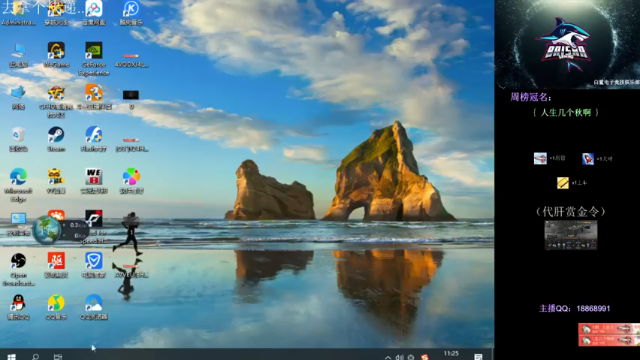Click the volume speaker tray icon

(x=400, y=358)
